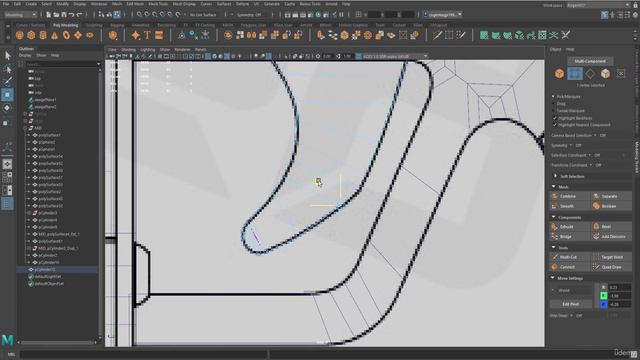Screen dimensions: 640x360
Task: Click the Bridge button
Action: tap(570, 236)
